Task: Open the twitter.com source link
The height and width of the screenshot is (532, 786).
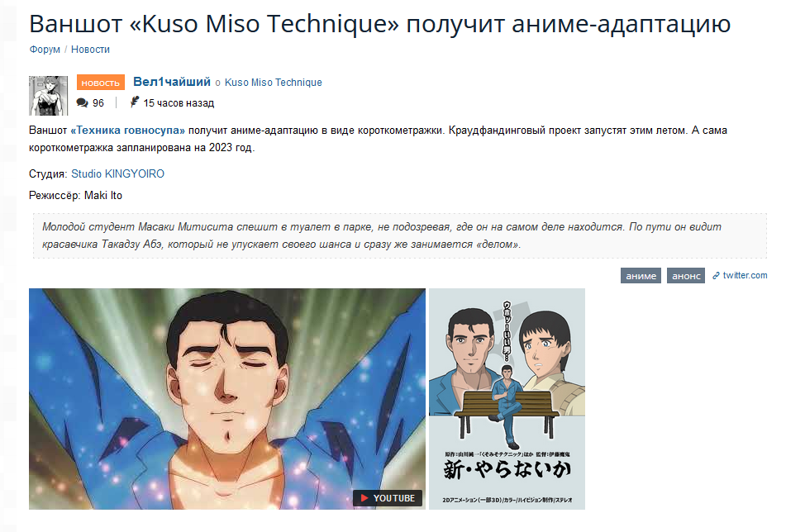Action: [x=745, y=275]
